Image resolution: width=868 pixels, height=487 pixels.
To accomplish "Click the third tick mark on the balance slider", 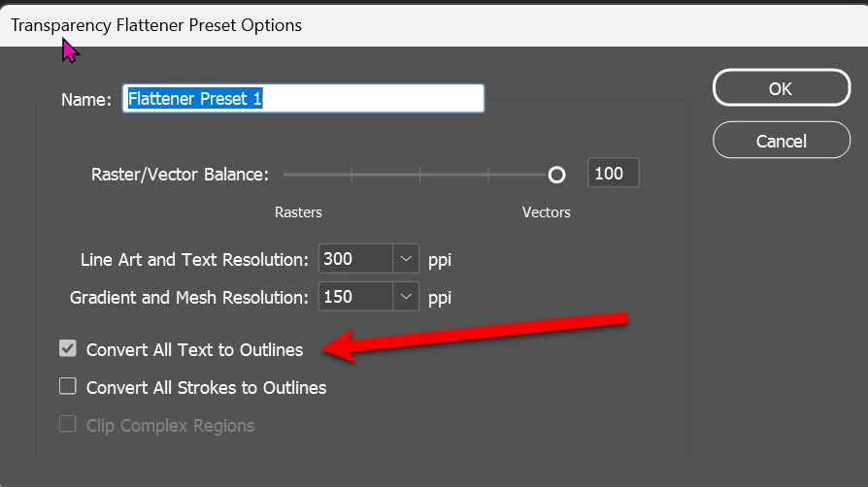I will 488,175.
